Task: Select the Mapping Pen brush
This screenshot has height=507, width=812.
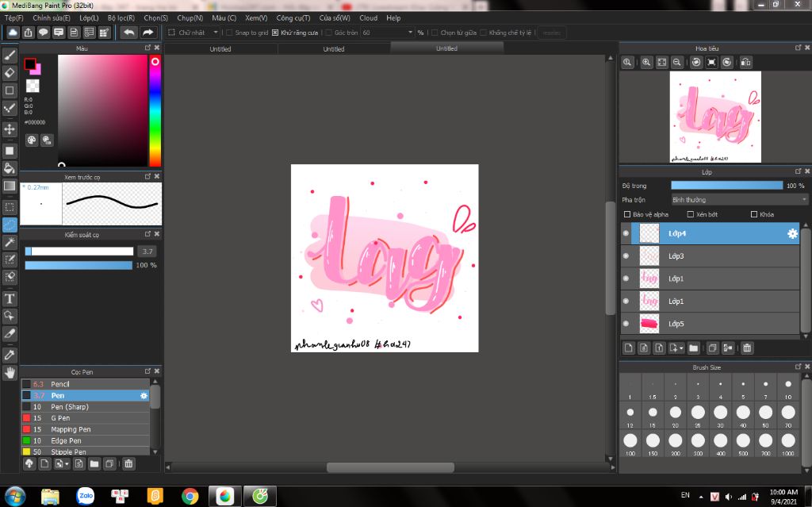Action: pyautogui.click(x=86, y=429)
